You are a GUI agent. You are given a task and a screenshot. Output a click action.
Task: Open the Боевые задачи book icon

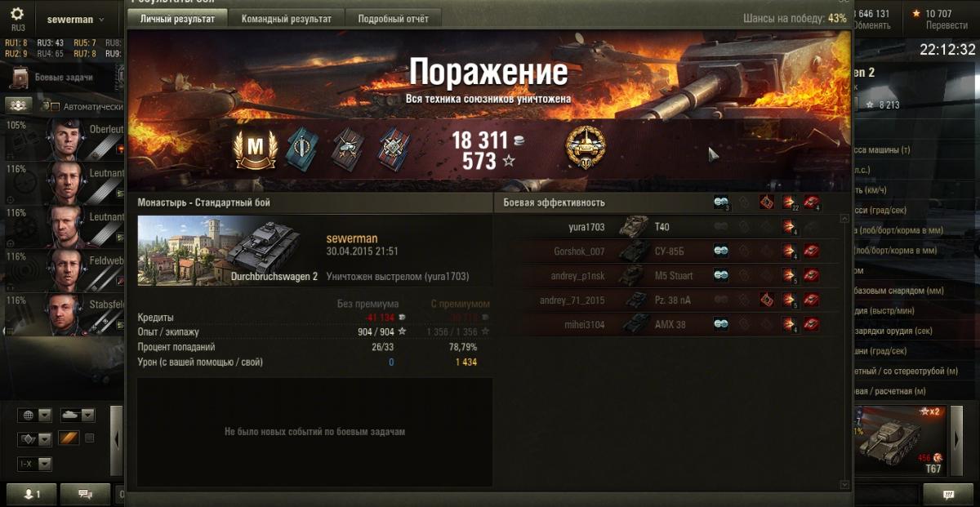point(20,78)
